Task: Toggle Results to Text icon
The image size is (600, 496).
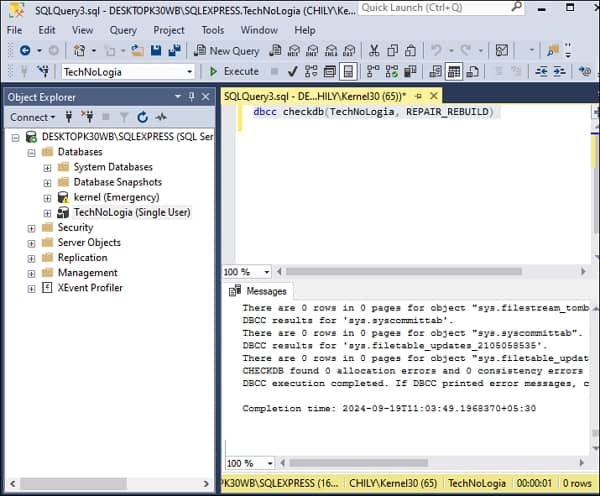Action: click(x=435, y=72)
